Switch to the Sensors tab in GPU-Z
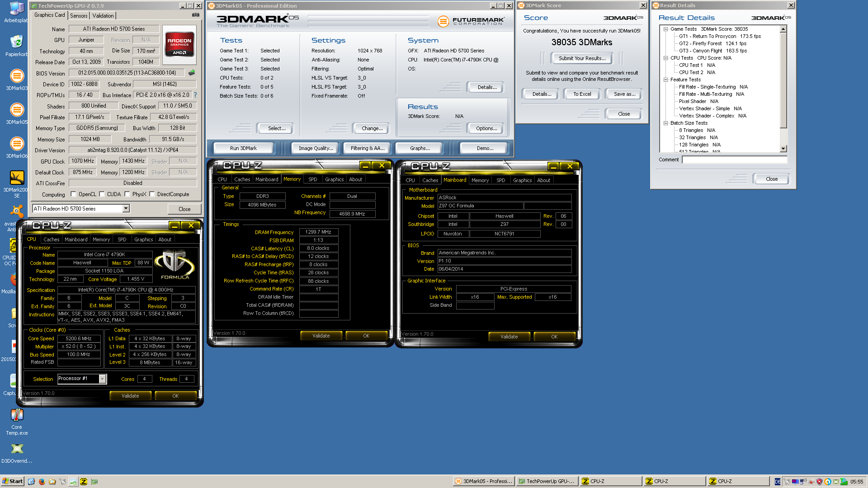The image size is (868, 488). pos(79,15)
